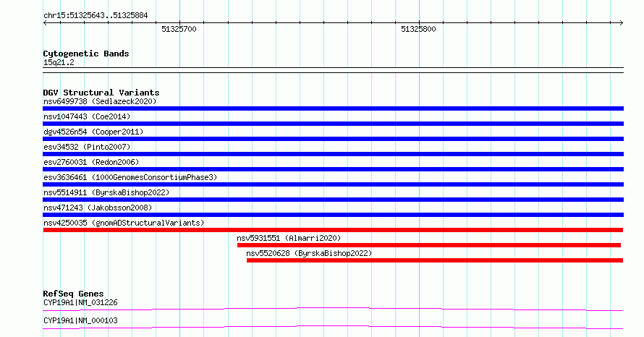
Task: Click nsv5514911 (ByrskaBishop2022) label
Action: 106,192
